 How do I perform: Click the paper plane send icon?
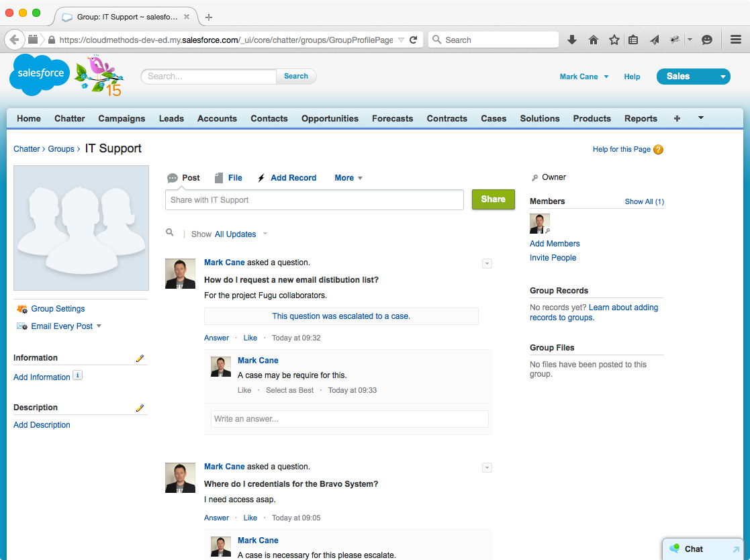[x=655, y=40]
